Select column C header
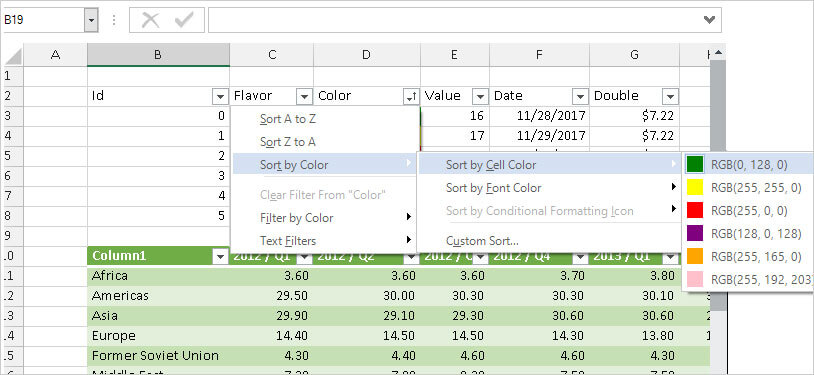The image size is (814, 375). [272, 56]
